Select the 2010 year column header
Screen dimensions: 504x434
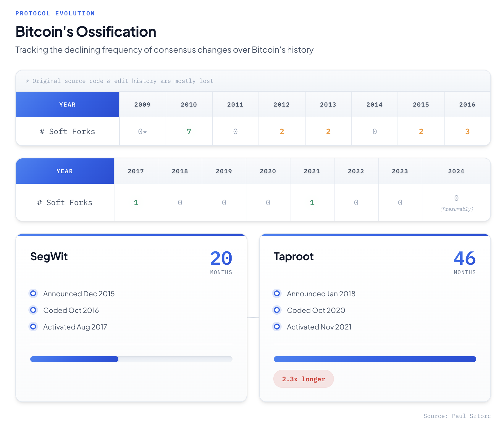[189, 105]
